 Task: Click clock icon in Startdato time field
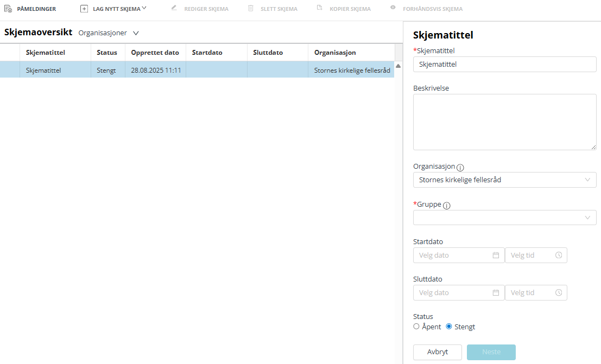[559, 255]
